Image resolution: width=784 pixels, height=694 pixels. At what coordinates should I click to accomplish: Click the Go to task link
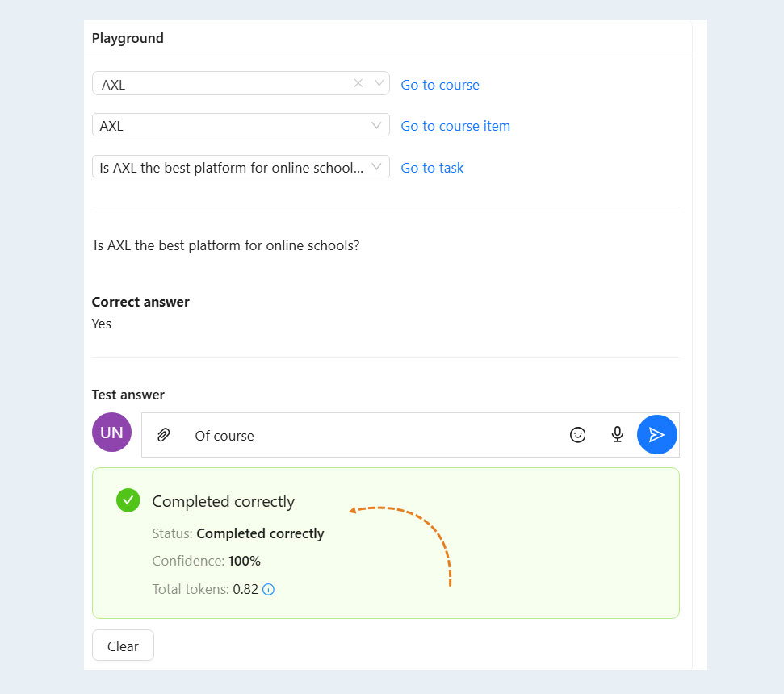[x=432, y=168]
